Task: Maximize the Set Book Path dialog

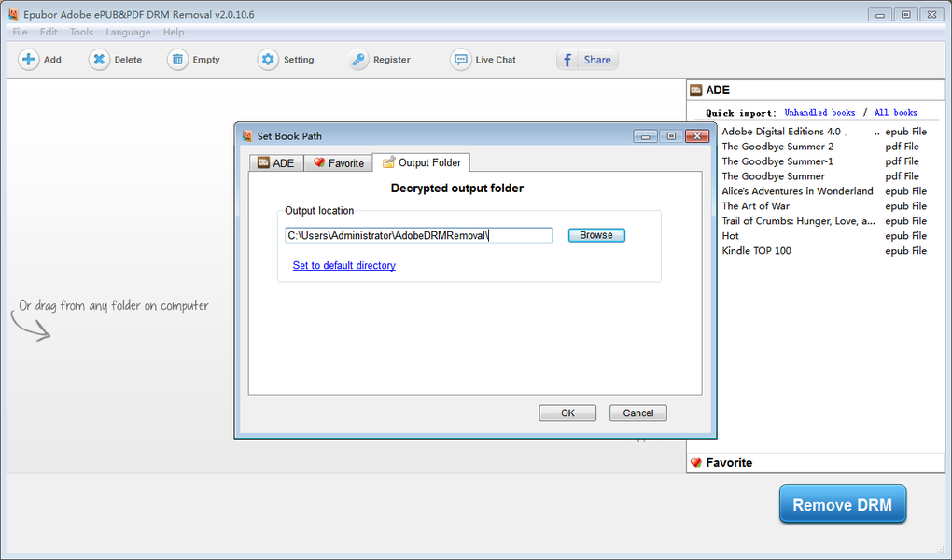Action: point(671,136)
